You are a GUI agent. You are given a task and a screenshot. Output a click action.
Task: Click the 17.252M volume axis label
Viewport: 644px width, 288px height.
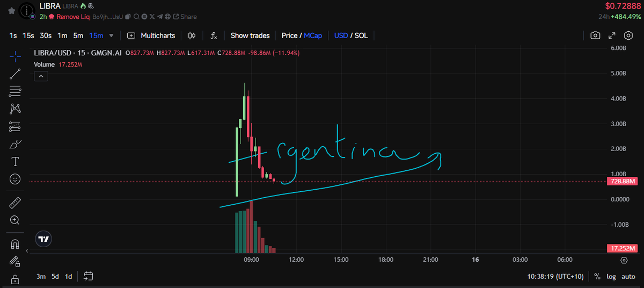pos(622,248)
